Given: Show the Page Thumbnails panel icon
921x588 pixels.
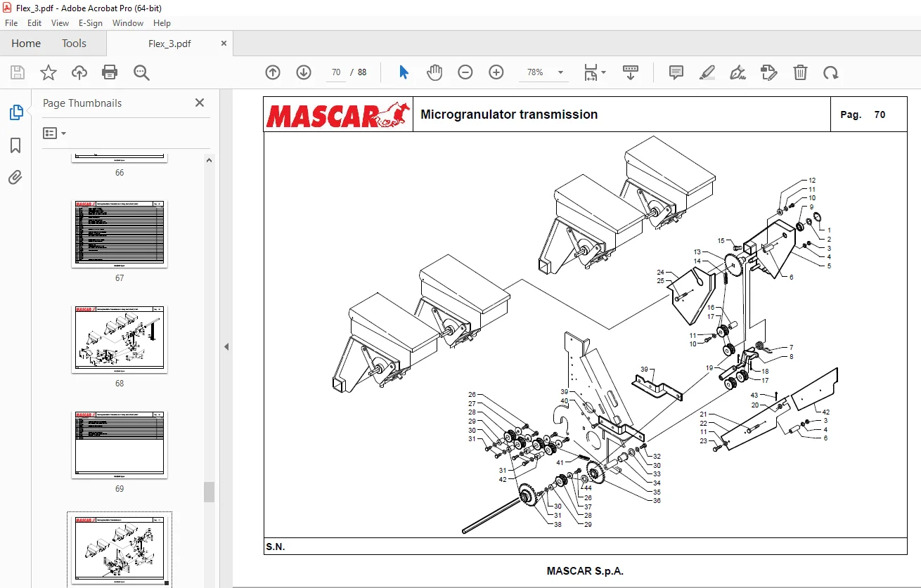Looking at the screenshot, I should coord(15,112).
